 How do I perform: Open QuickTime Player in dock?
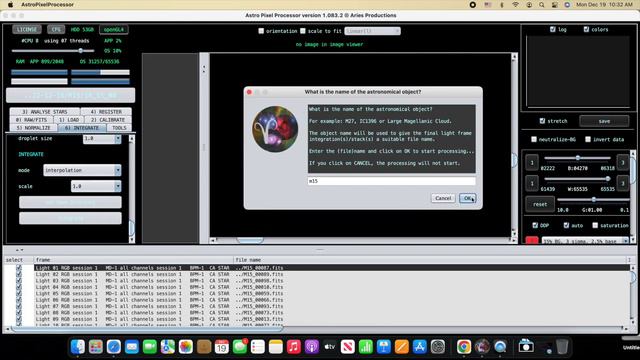(500, 347)
